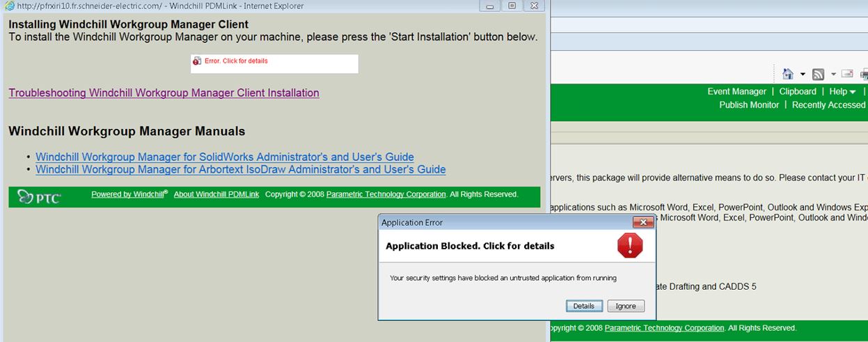
Task: Click the RSS feeds icon in browser toolbar
Action: [x=819, y=74]
